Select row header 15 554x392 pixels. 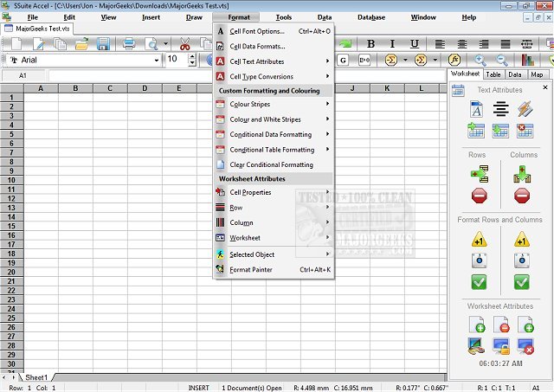[x=11, y=226]
